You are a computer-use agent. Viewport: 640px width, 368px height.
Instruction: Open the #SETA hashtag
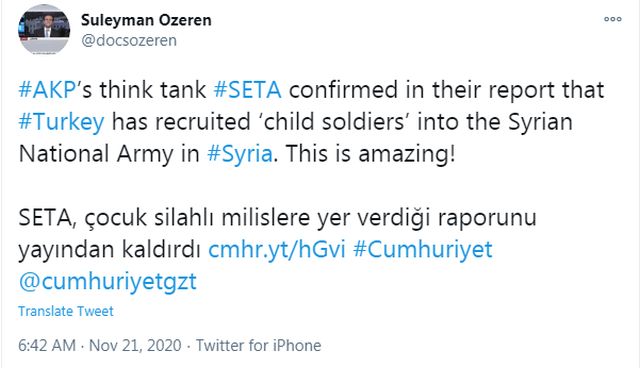tap(248, 90)
